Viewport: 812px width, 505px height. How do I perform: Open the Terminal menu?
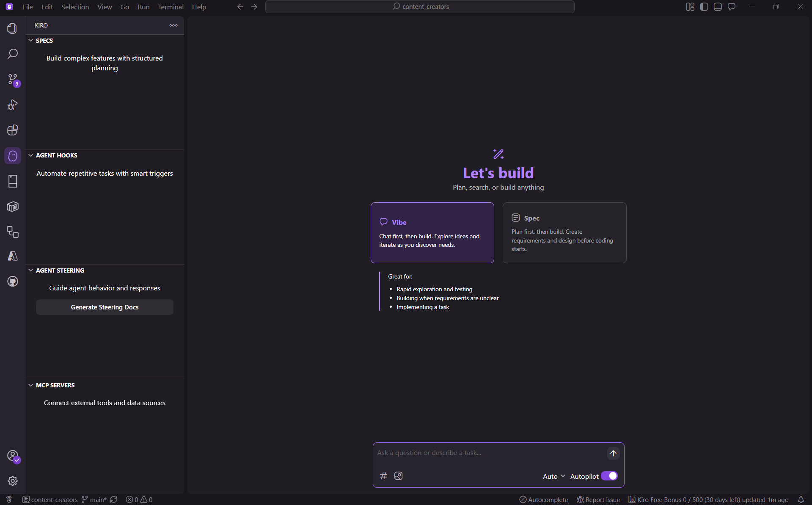tap(171, 7)
